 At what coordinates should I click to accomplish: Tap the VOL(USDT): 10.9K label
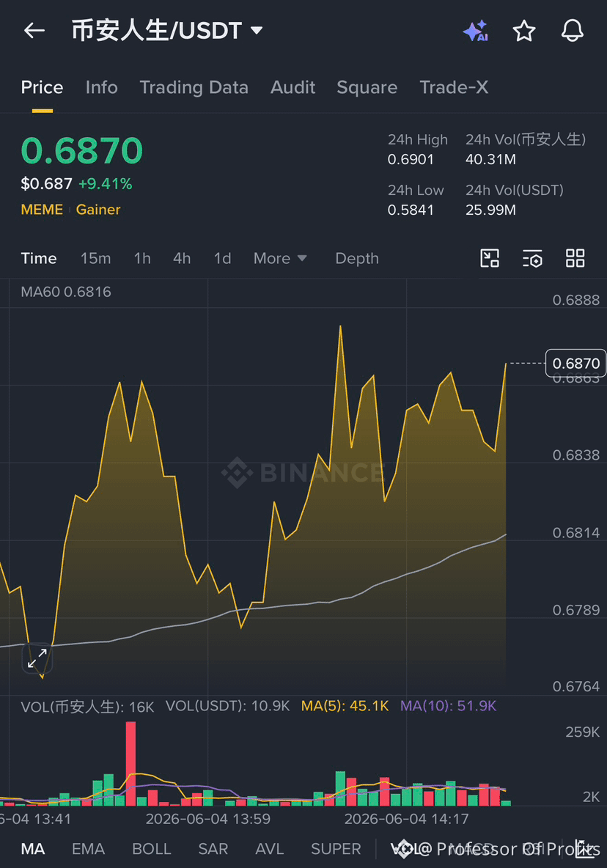227,706
